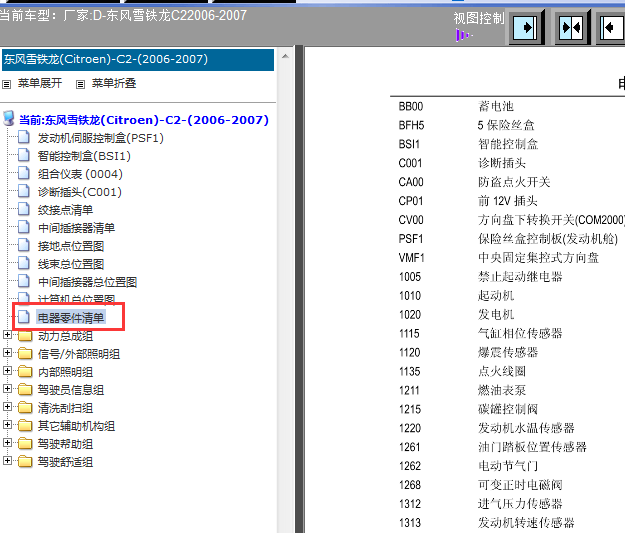Click the 菜单折叠 link
The image size is (625, 533).
114,83
